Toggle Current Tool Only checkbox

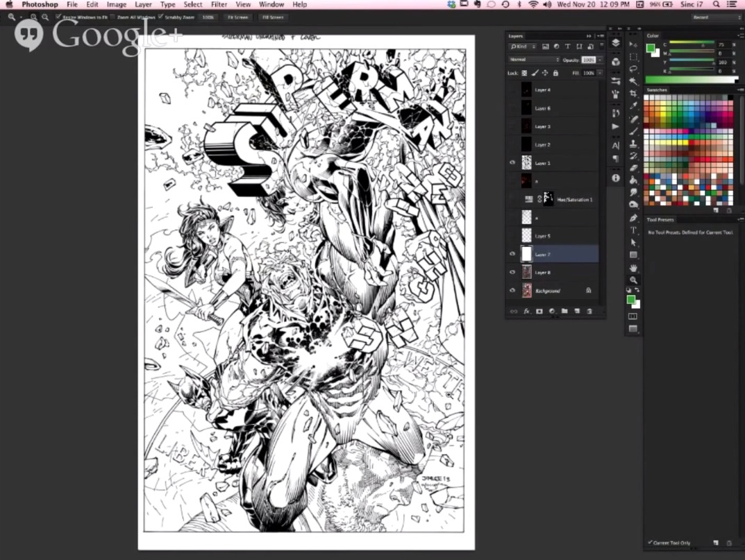pos(650,543)
